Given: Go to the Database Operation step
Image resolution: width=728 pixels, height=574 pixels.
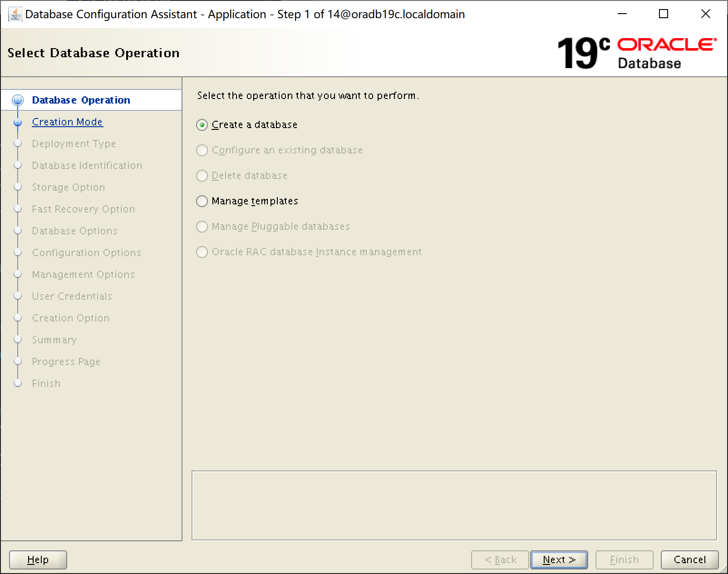Looking at the screenshot, I should tap(81, 100).
